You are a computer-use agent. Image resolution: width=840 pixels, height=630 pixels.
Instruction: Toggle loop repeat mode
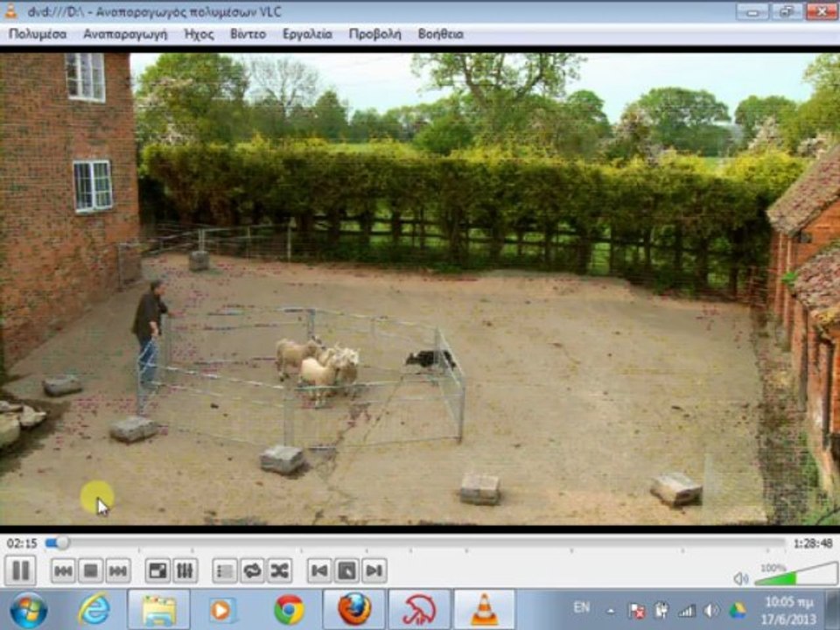[252, 571]
